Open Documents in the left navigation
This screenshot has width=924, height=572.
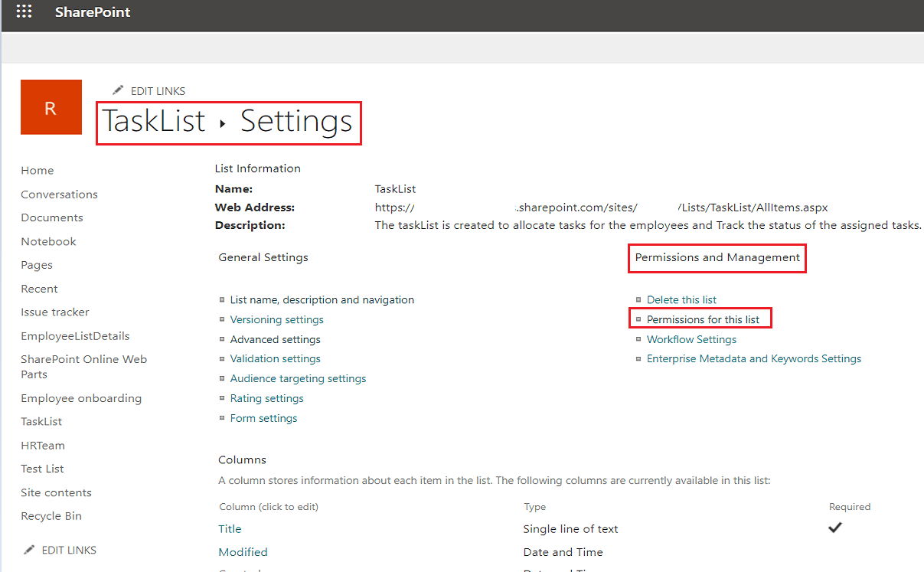click(52, 217)
